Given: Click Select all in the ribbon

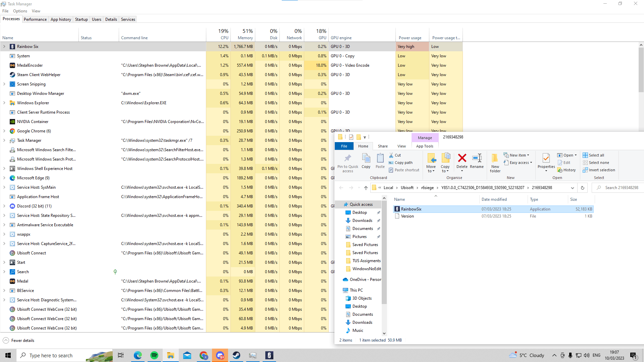Looking at the screenshot, I should 596,155.
